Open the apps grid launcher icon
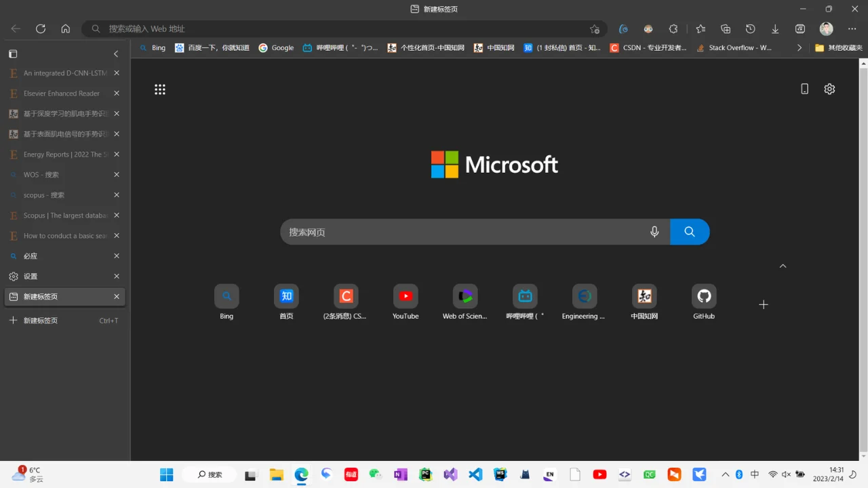Viewport: 868px width, 488px height. coord(160,89)
